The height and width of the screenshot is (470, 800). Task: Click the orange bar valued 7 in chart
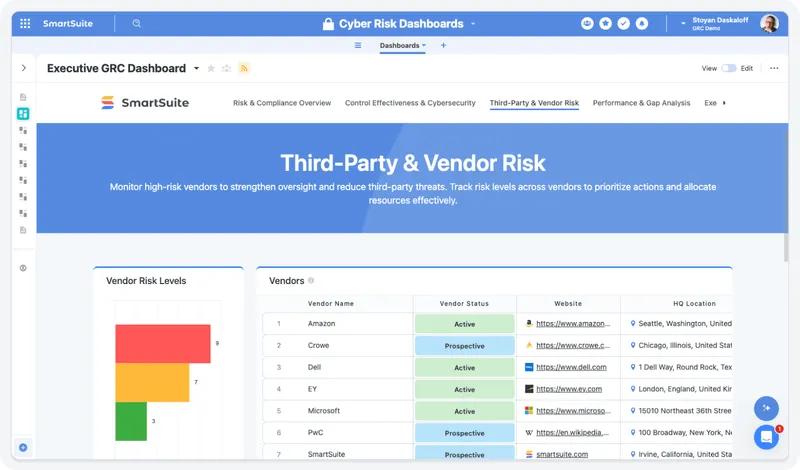pos(152,382)
